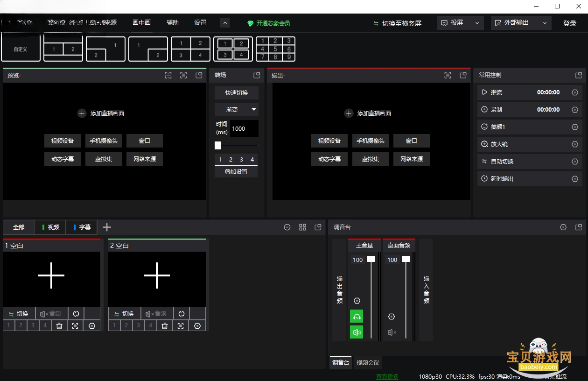588x381 pixels.
Task: Toggle the green headphone monitor button
Action: point(357,317)
